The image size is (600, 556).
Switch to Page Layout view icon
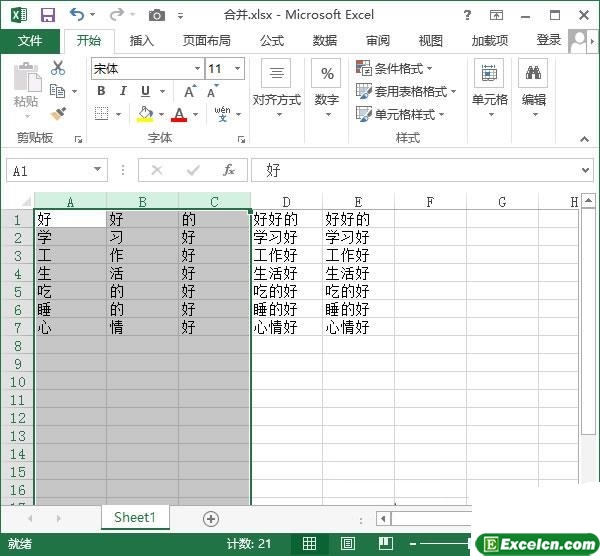point(348,543)
